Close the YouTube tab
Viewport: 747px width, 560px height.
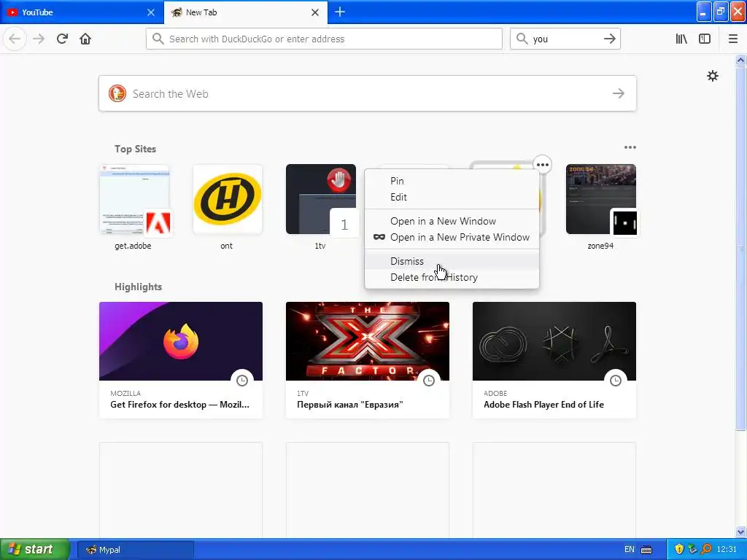150,12
